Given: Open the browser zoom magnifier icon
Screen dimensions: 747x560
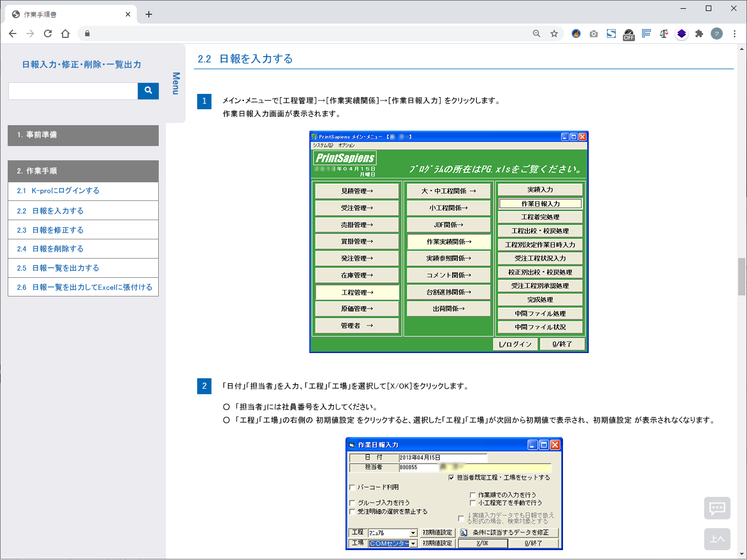Looking at the screenshot, I should tap(537, 33).
